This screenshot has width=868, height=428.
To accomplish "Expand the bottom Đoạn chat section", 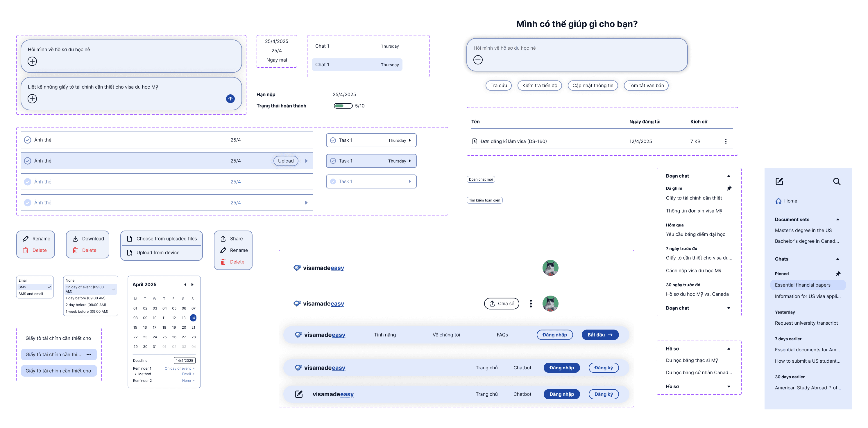I will click(729, 308).
